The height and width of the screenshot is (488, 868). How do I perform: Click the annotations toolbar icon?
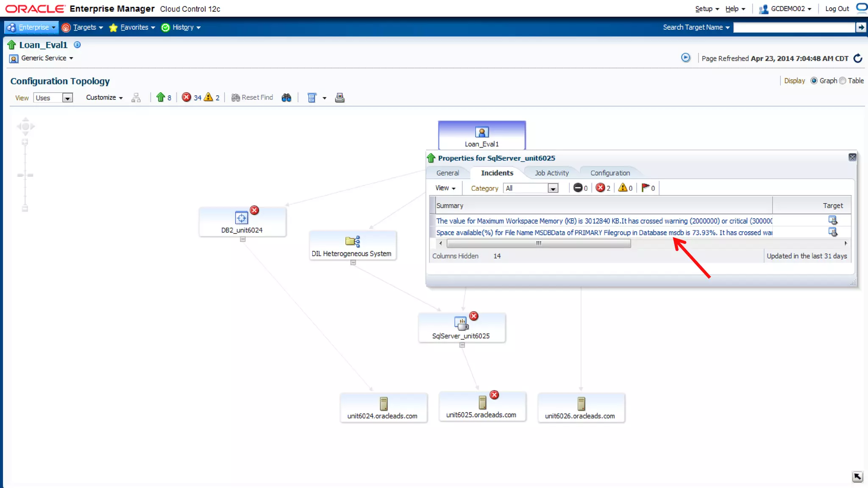[x=312, y=98]
